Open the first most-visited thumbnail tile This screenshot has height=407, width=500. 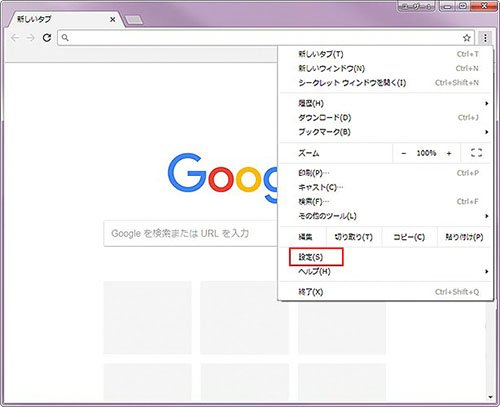click(148, 317)
